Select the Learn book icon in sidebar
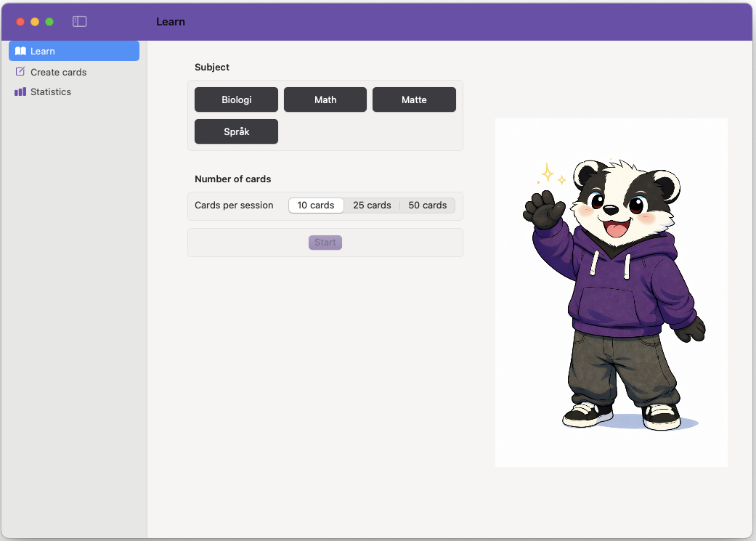Viewport: 756px width, 541px height. (21, 51)
